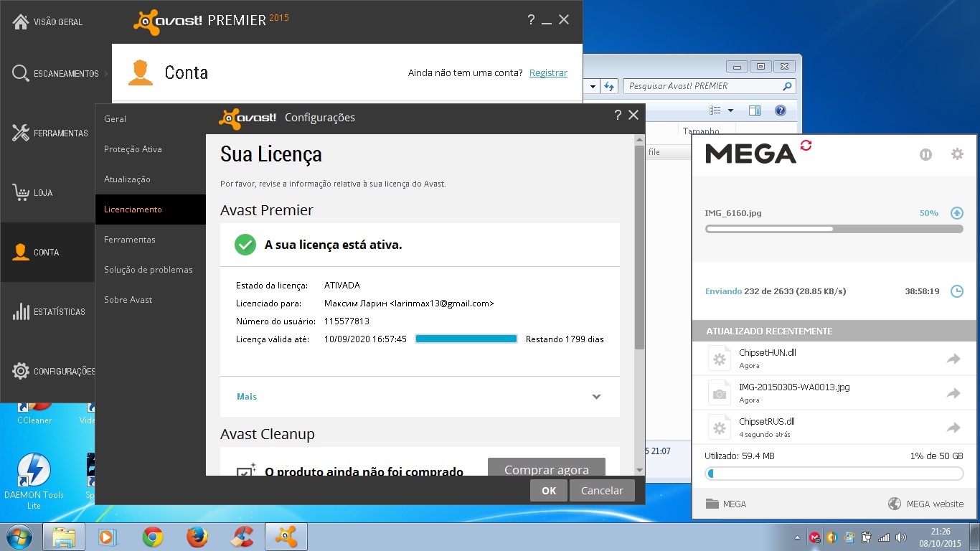Screen dimensions: 980x551
Task: Click Explorer change view icon
Action: (x=715, y=110)
